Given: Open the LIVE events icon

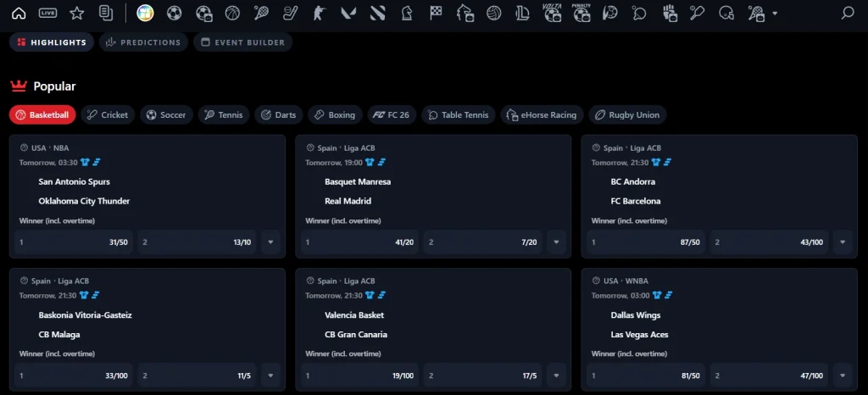Looking at the screenshot, I should coord(48,14).
